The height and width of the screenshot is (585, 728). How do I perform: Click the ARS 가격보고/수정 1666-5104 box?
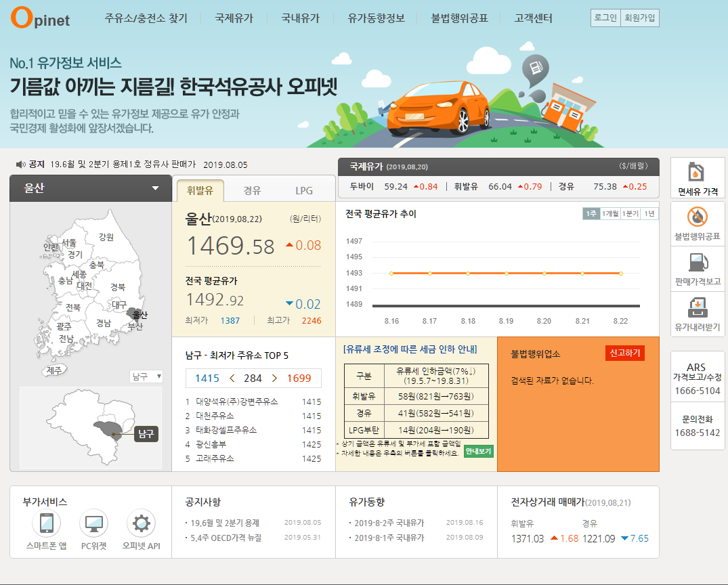[698, 377]
